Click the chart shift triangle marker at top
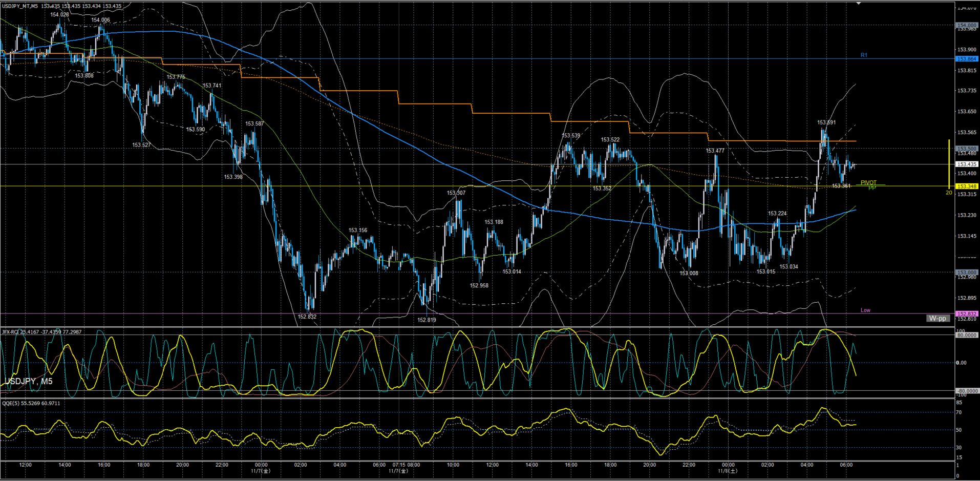This screenshot has height=481, width=980. point(859,3)
